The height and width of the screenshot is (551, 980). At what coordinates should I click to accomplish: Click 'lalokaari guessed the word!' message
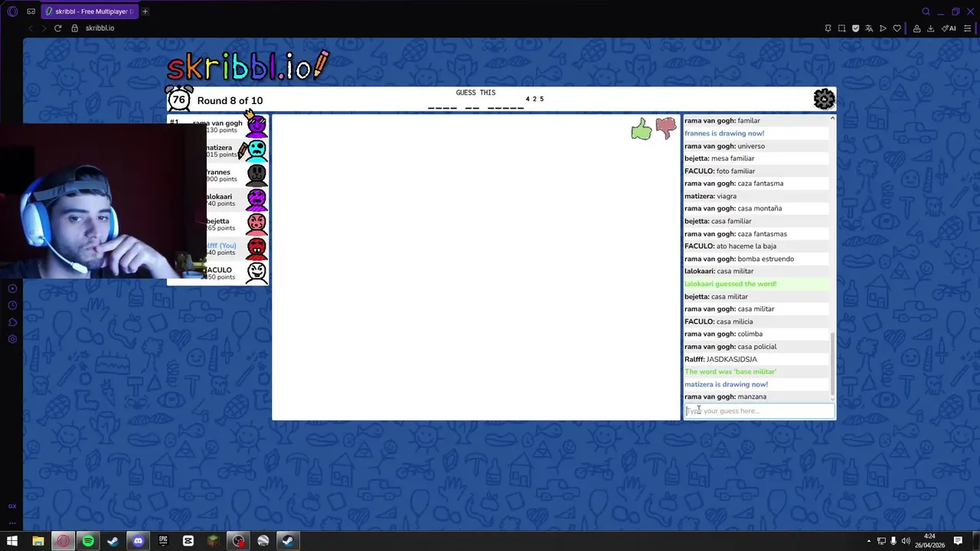pos(730,284)
